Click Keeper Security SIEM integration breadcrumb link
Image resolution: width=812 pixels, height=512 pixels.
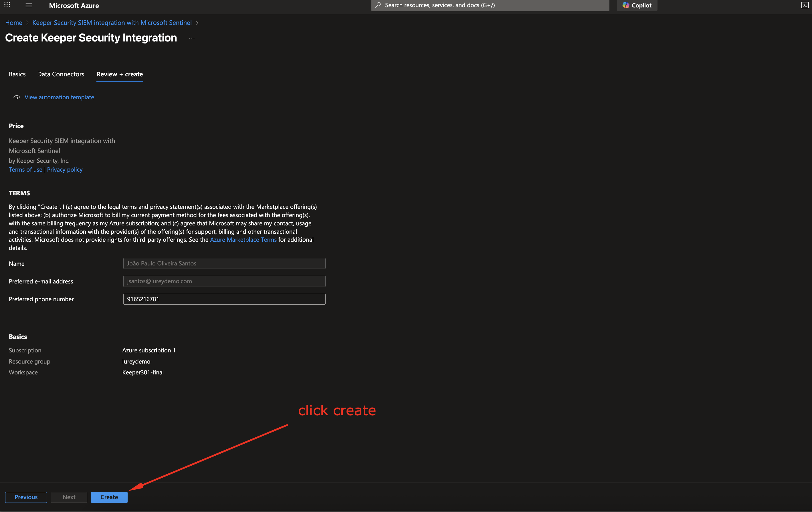[112, 23]
